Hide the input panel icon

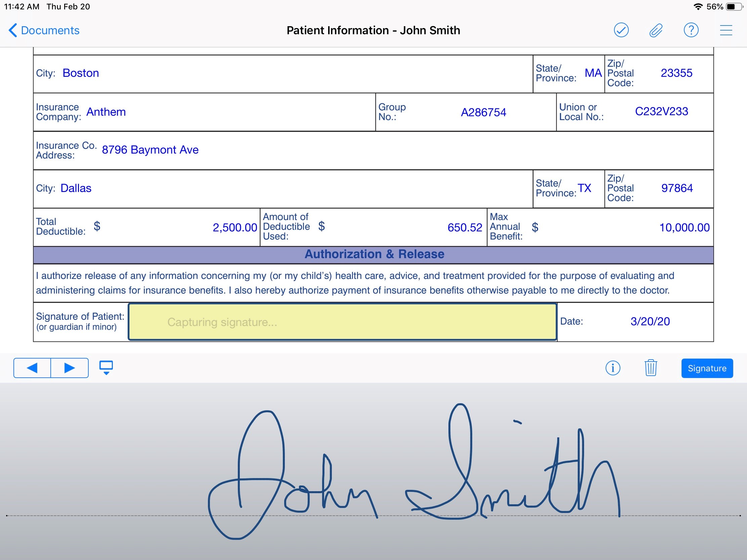pos(106,368)
